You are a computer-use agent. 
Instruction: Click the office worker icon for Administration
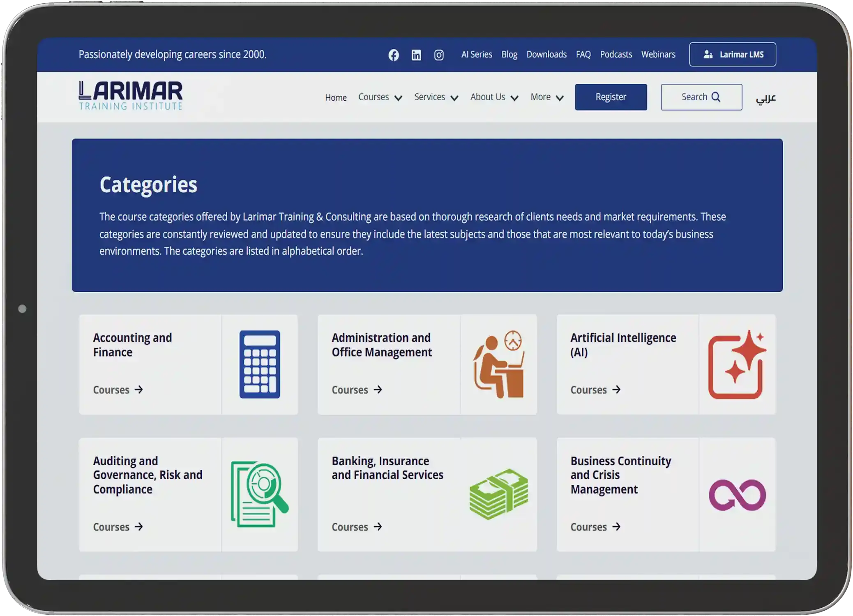[x=498, y=364]
